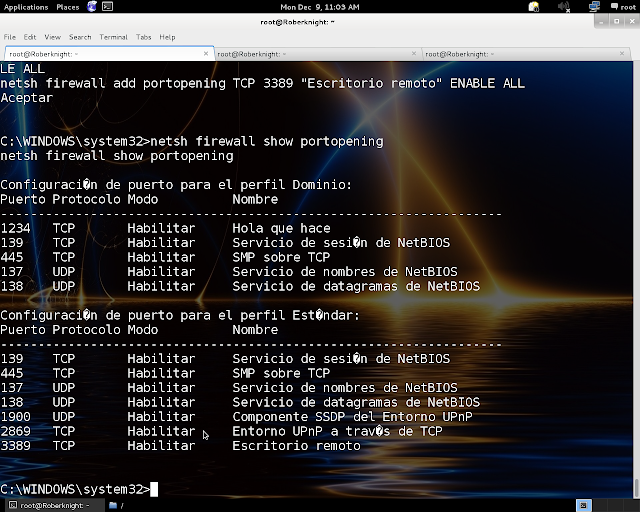The image size is (640, 512).
Task: Click 'Componente SSDP del Entorno UPnP' text
Action: pos(352,417)
